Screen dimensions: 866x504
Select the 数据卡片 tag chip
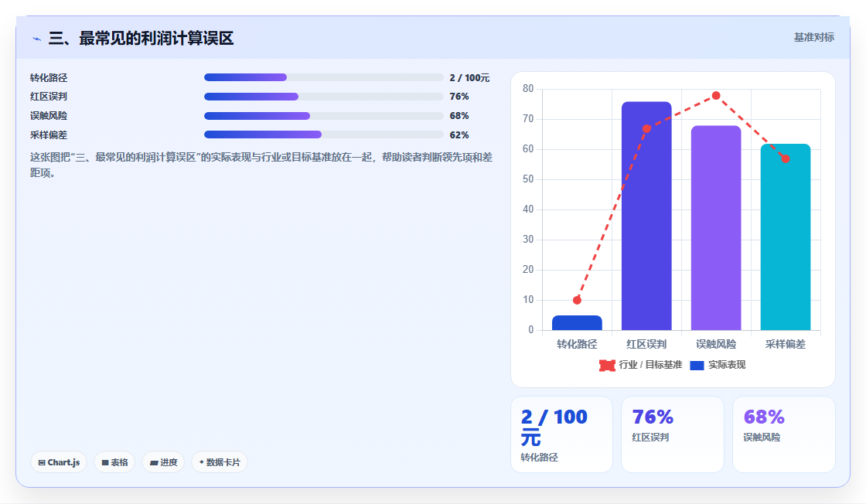pos(220,462)
